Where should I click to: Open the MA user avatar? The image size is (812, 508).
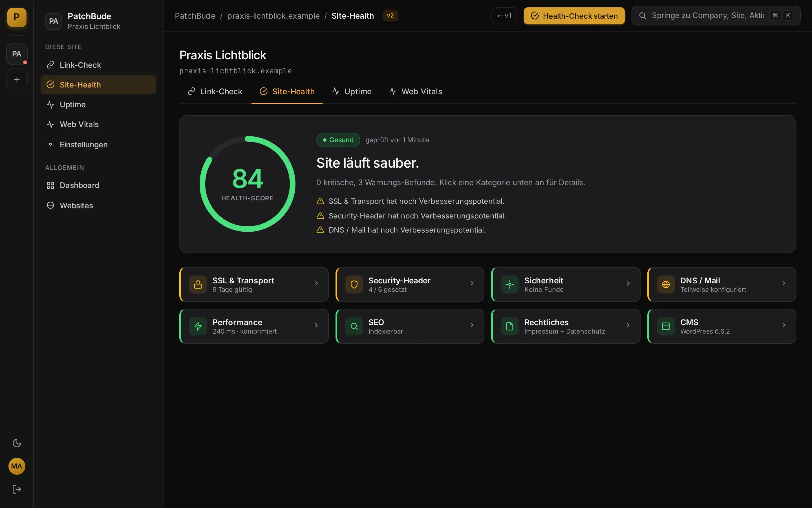click(x=17, y=466)
